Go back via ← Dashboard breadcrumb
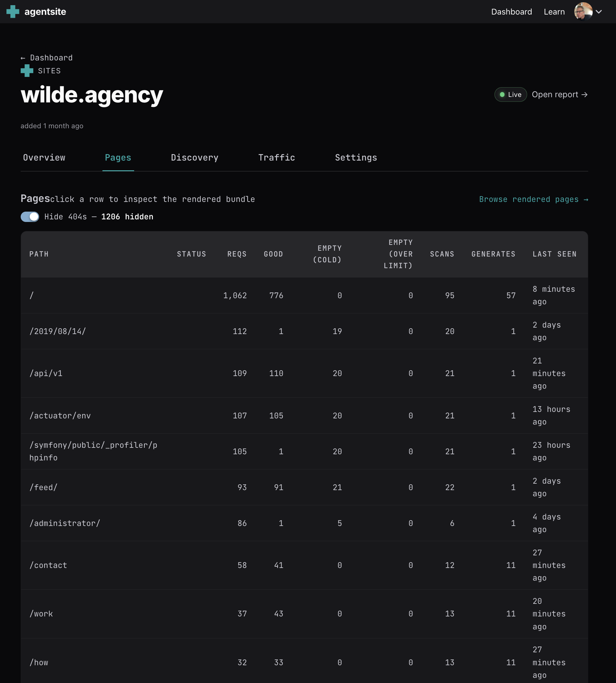 click(47, 58)
